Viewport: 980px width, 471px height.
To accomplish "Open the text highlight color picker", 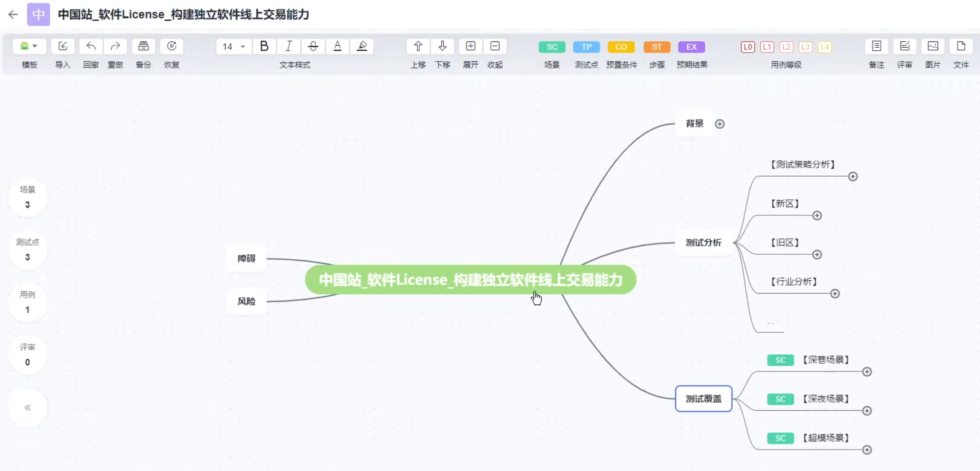I will point(362,46).
